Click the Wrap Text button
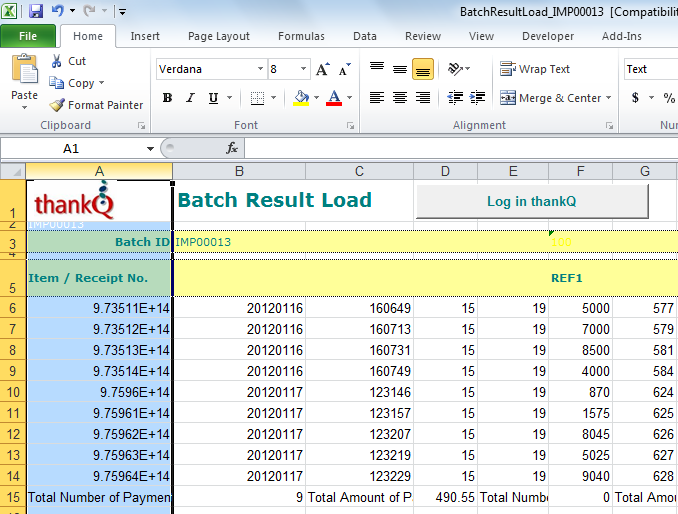The image size is (678, 514). [535, 69]
